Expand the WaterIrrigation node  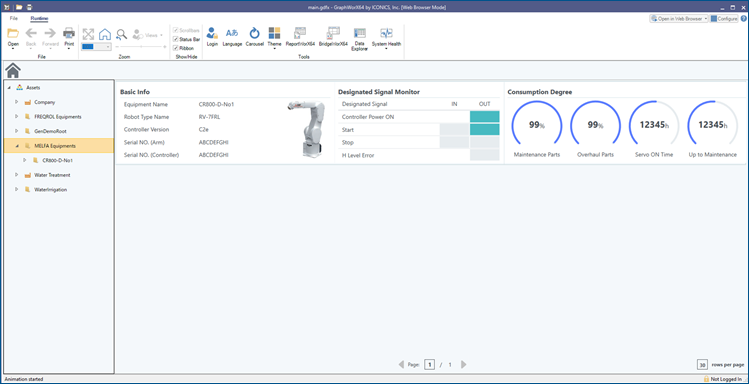coord(17,189)
